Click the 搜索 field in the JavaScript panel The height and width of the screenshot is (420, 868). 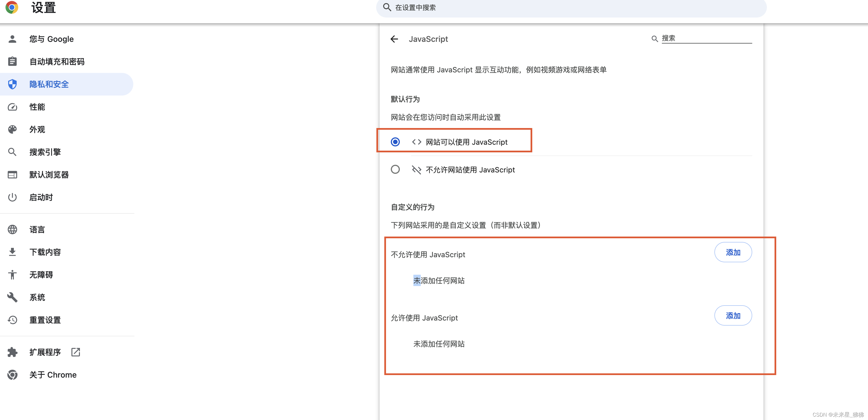(706, 38)
